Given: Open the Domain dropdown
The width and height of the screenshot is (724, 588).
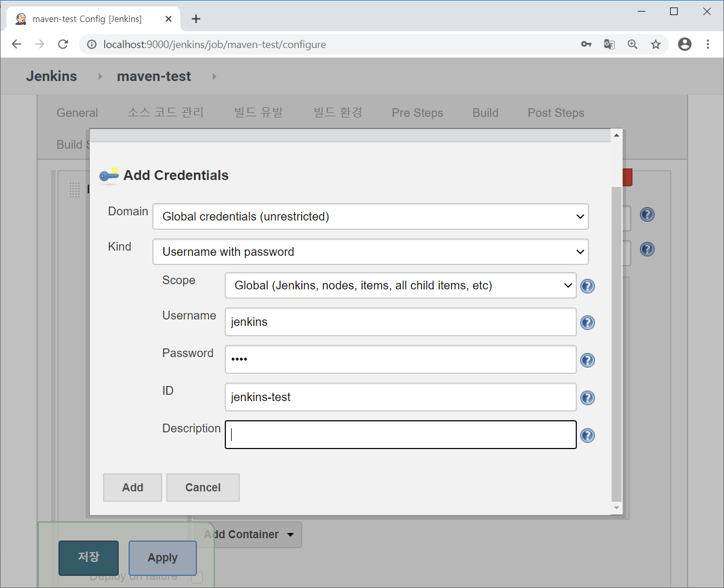Looking at the screenshot, I should 371,216.
